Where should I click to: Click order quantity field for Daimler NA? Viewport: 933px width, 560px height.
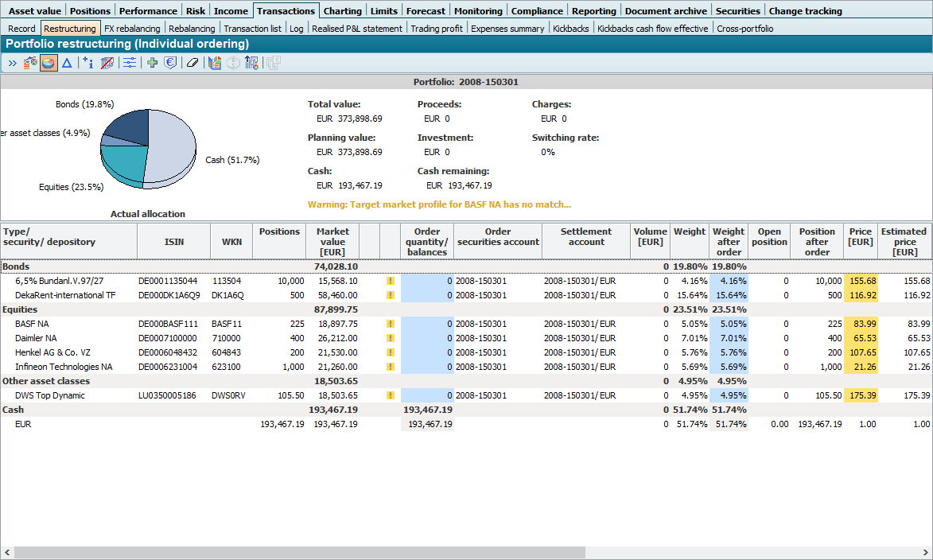coord(427,338)
